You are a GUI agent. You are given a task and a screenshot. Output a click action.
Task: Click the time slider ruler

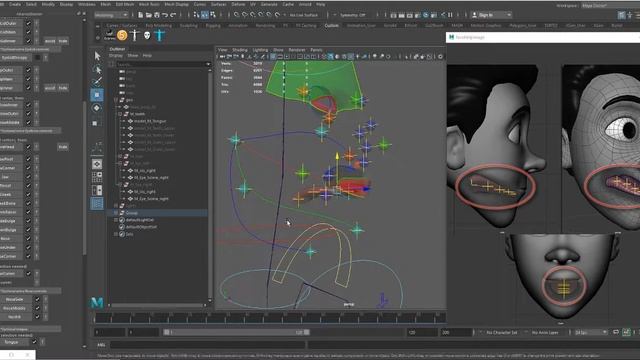(269, 318)
